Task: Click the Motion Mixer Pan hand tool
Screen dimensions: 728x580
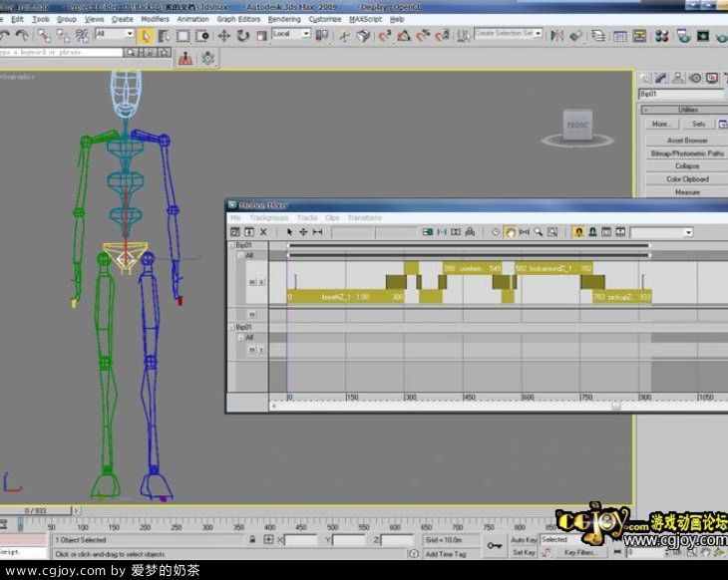Action: tap(510, 232)
